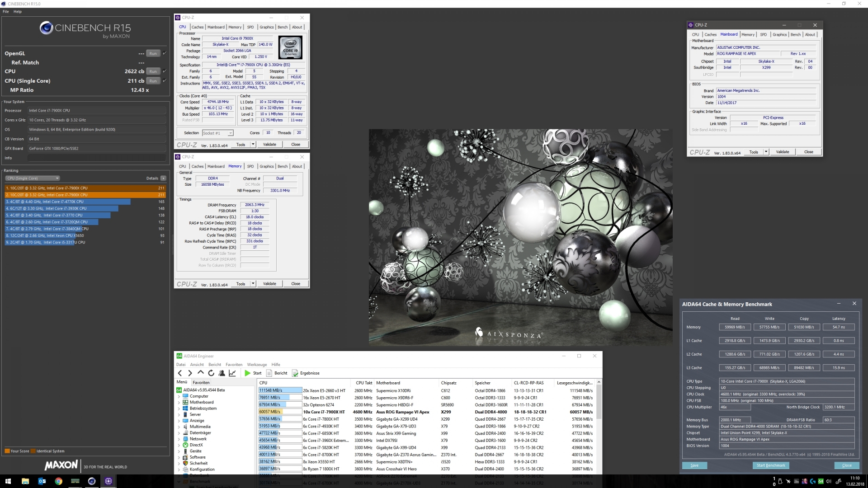Viewport: 868px width, 488px height.
Task: Open Ergebnisse results in the AIDA64 toolbar
Action: 306,373
